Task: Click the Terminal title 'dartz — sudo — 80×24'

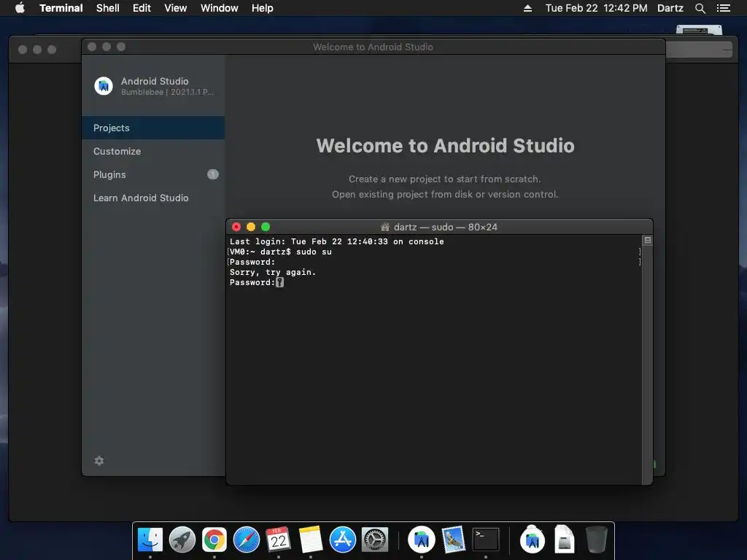Action: point(446,227)
